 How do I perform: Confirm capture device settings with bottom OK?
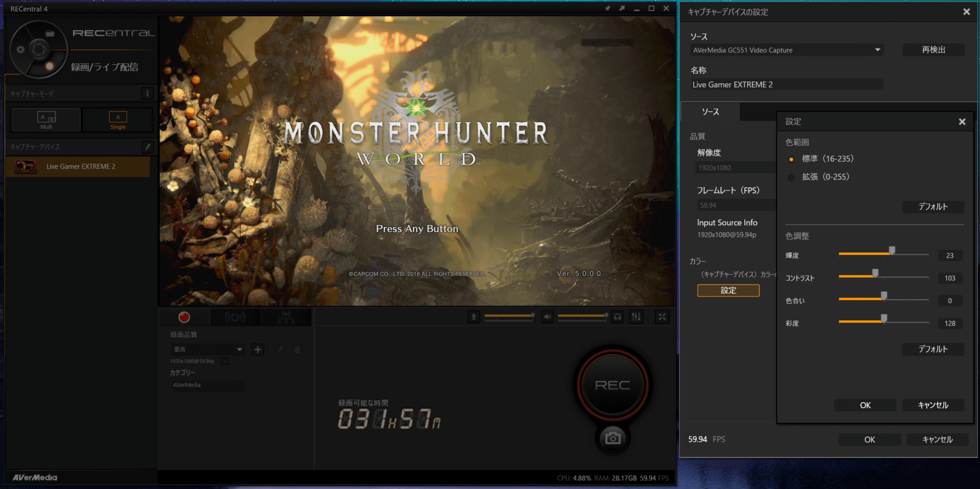870,440
